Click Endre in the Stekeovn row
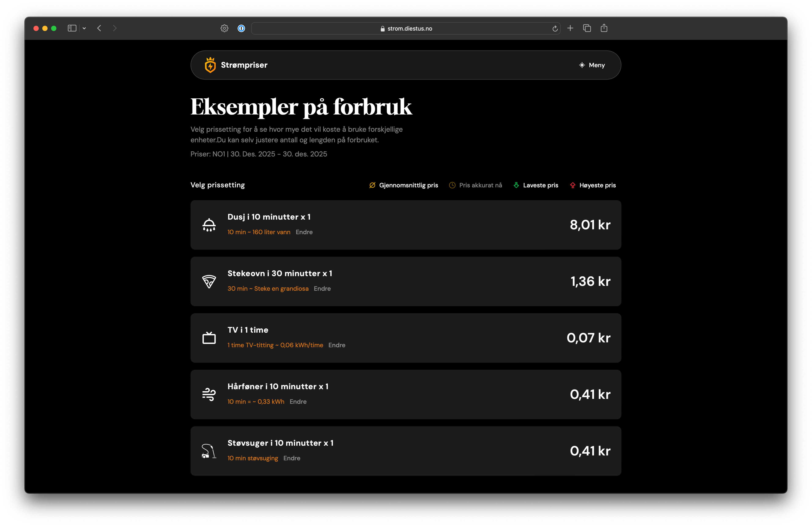Viewport: 812px width, 526px height. click(322, 289)
